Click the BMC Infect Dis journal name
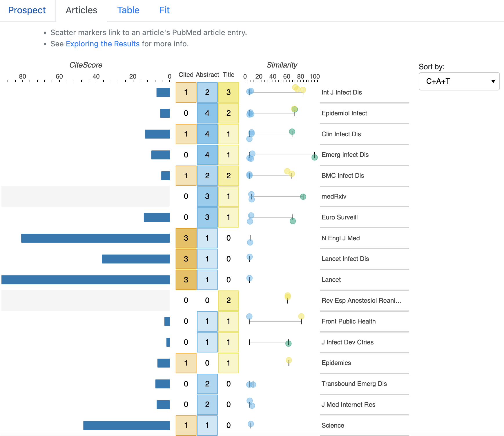Screen dimensions: 504x436 pyautogui.click(x=342, y=176)
